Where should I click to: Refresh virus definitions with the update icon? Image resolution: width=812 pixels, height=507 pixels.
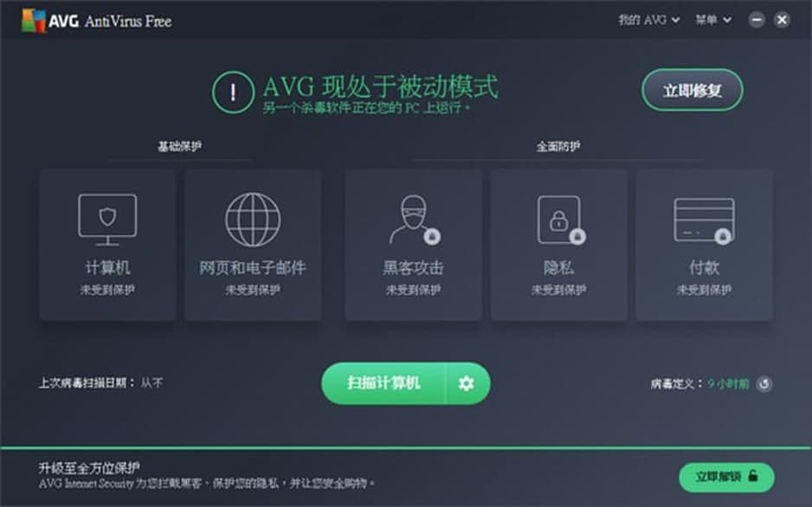click(764, 384)
